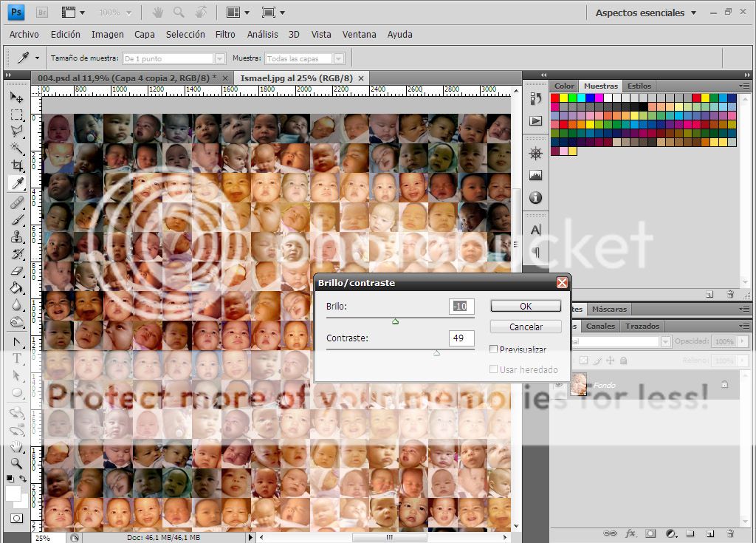Select the Polygonal Lasso tool

(x=17, y=131)
